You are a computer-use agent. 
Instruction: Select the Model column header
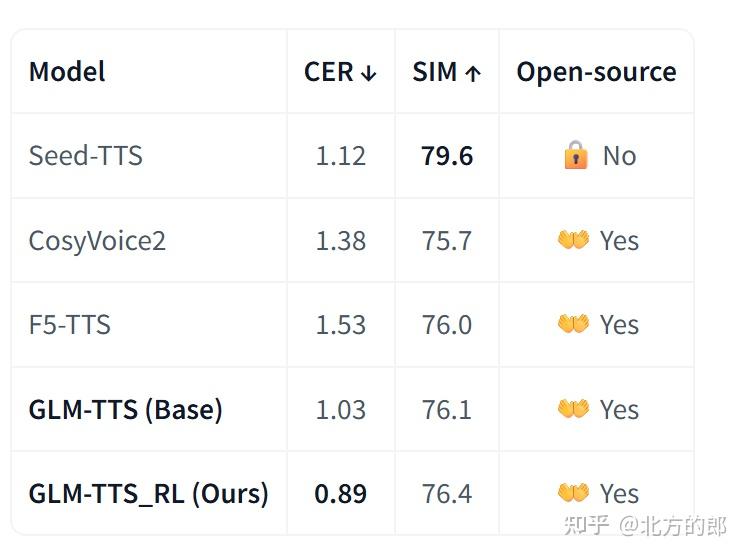pos(67,72)
